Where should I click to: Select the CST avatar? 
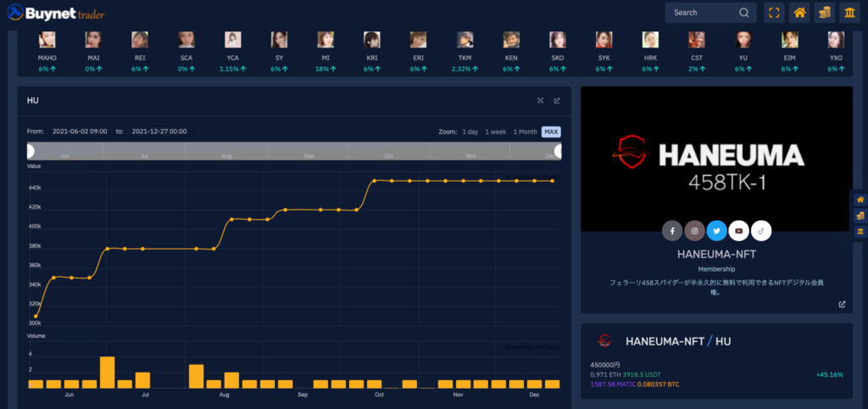coord(697,39)
